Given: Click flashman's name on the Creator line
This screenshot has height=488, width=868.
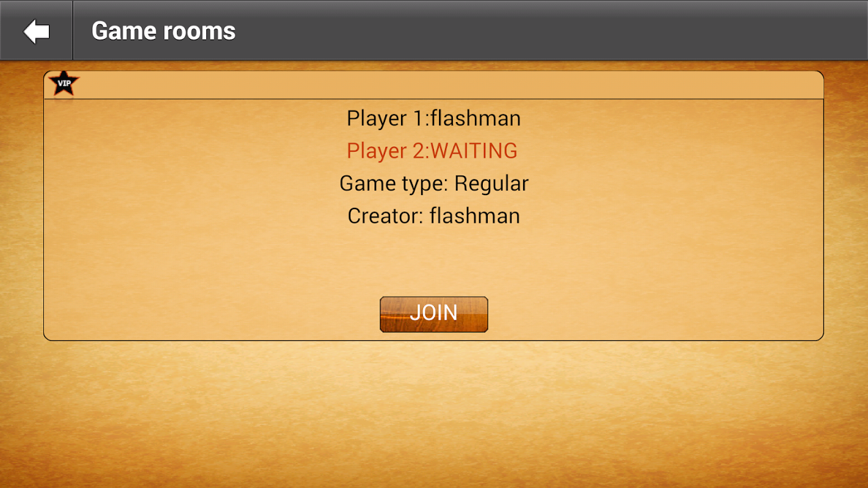Looking at the screenshot, I should click(475, 216).
